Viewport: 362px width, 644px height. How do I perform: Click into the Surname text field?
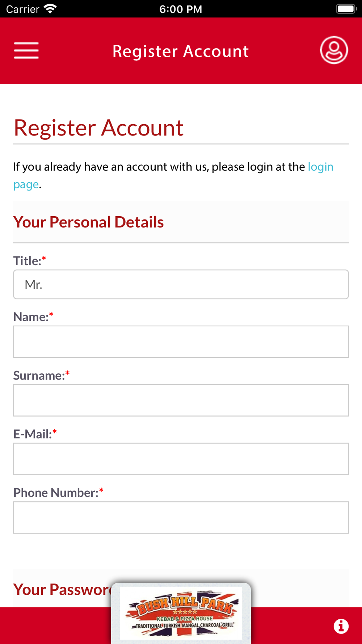(181, 400)
